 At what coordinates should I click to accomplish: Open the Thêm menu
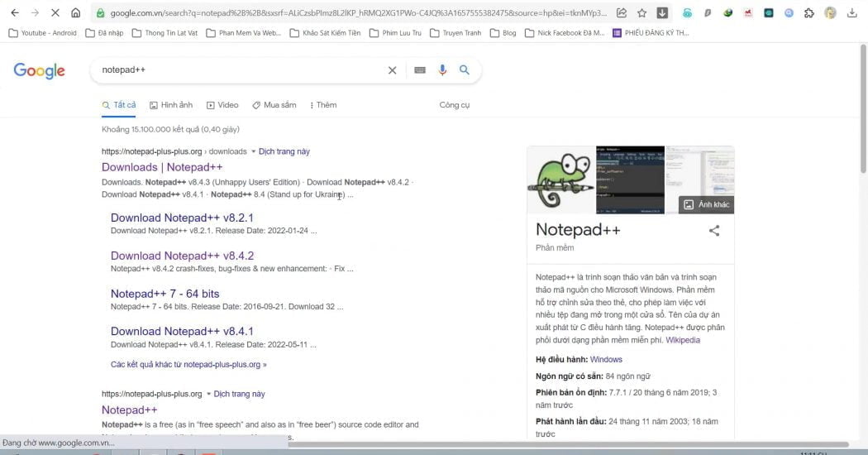click(x=323, y=105)
